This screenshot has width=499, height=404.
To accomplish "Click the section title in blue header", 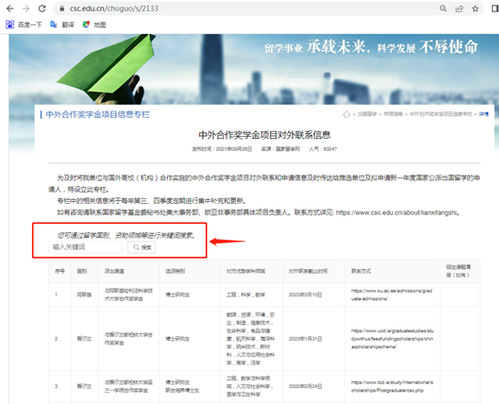I will tap(97, 115).
